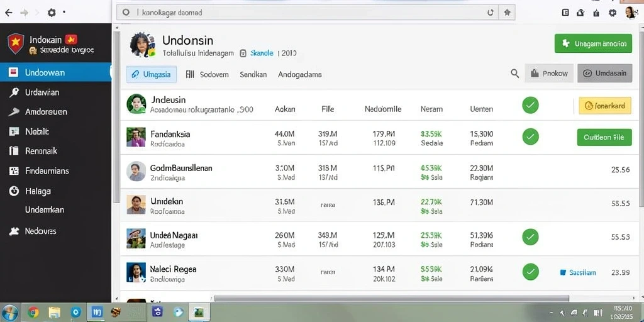644x322 pixels.
Task: Click the Indoxain shield logo
Action: click(16, 43)
